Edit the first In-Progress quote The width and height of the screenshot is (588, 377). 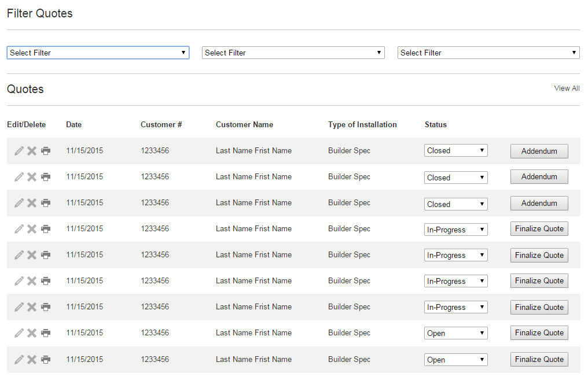19,229
